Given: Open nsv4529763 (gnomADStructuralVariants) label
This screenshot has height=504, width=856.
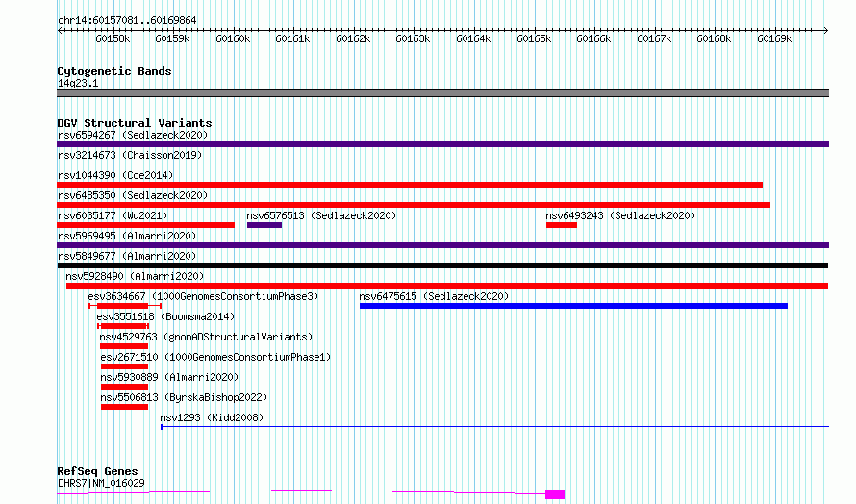Looking at the screenshot, I should pos(207,337).
